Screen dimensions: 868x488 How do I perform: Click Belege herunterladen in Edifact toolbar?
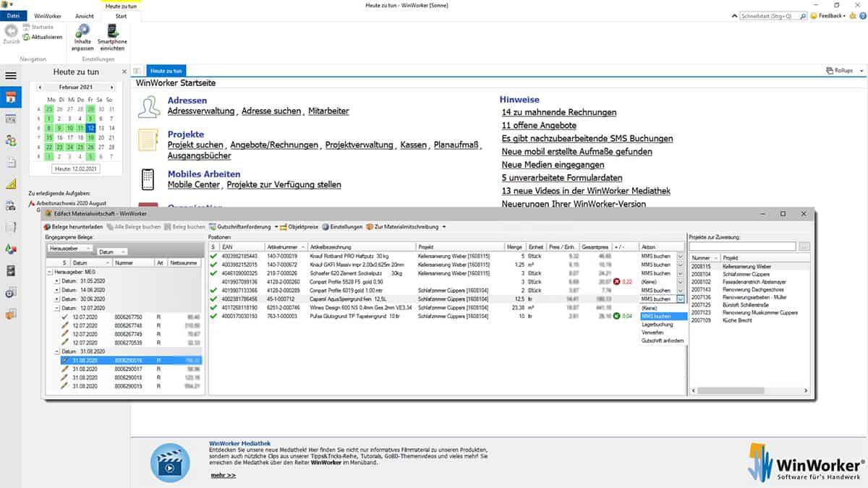(74, 227)
